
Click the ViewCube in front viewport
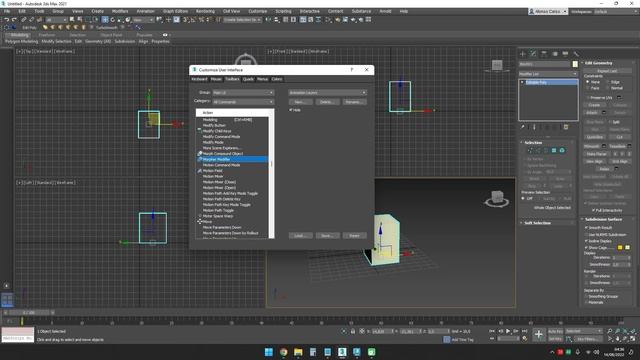(497, 65)
